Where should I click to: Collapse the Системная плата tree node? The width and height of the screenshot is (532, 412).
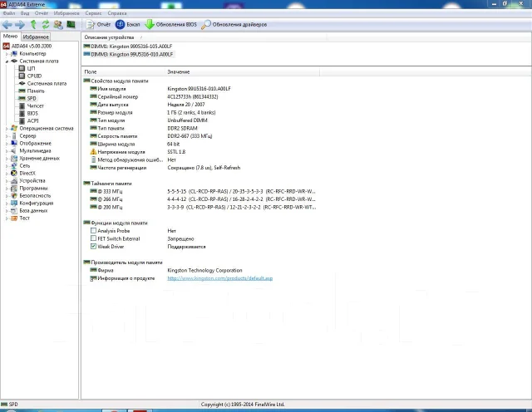tap(7, 61)
